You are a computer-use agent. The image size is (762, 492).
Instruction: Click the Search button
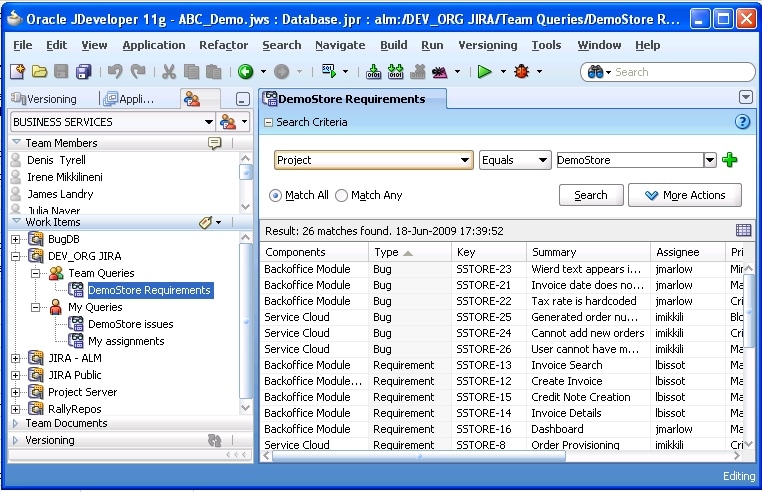click(x=591, y=195)
